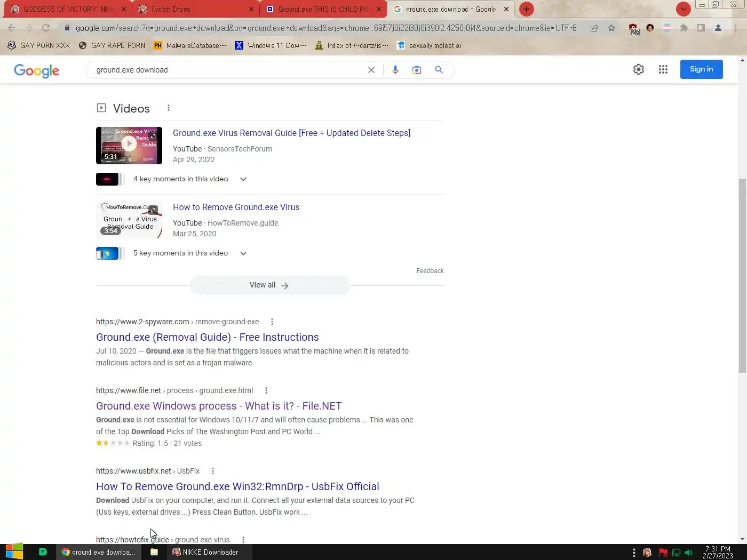Open the Index of /~dartz bookmark

click(x=352, y=45)
